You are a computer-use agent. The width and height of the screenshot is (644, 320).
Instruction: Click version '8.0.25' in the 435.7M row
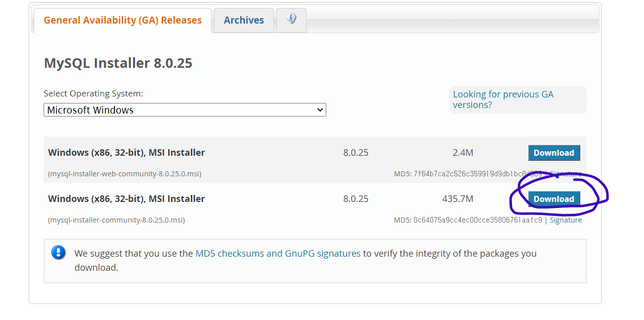click(356, 199)
